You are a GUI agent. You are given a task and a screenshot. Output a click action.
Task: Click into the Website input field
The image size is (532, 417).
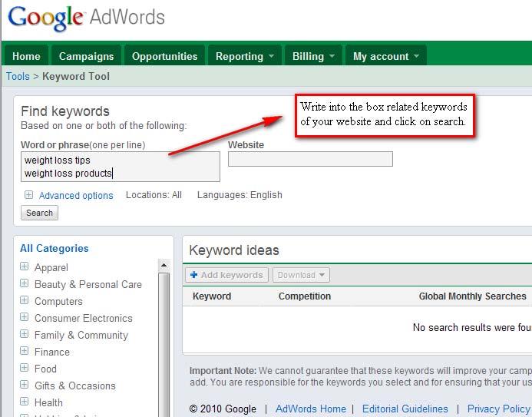310,159
